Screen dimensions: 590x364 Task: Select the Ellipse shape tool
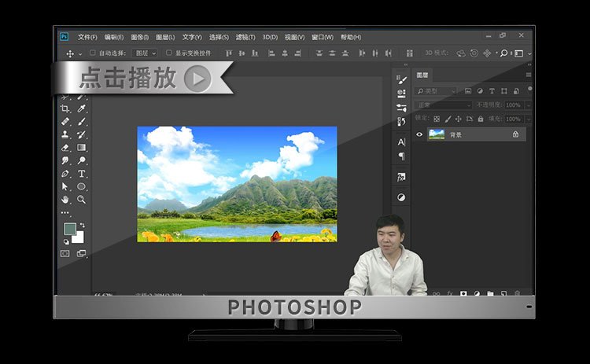coord(81,186)
